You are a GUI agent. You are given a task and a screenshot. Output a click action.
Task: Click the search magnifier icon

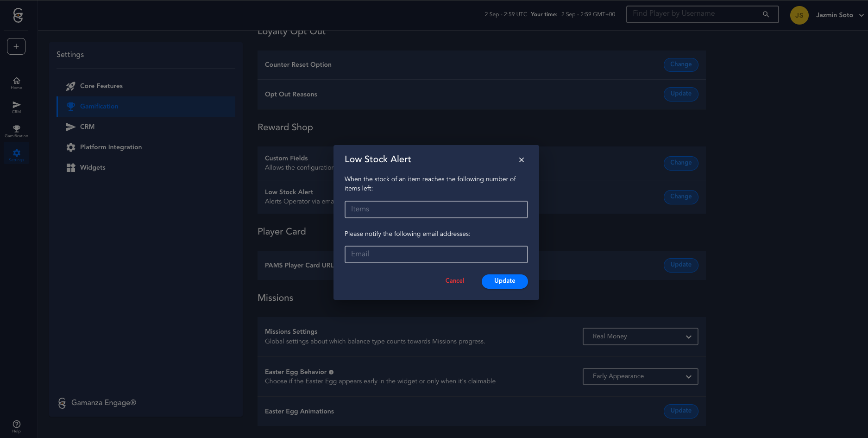(766, 14)
